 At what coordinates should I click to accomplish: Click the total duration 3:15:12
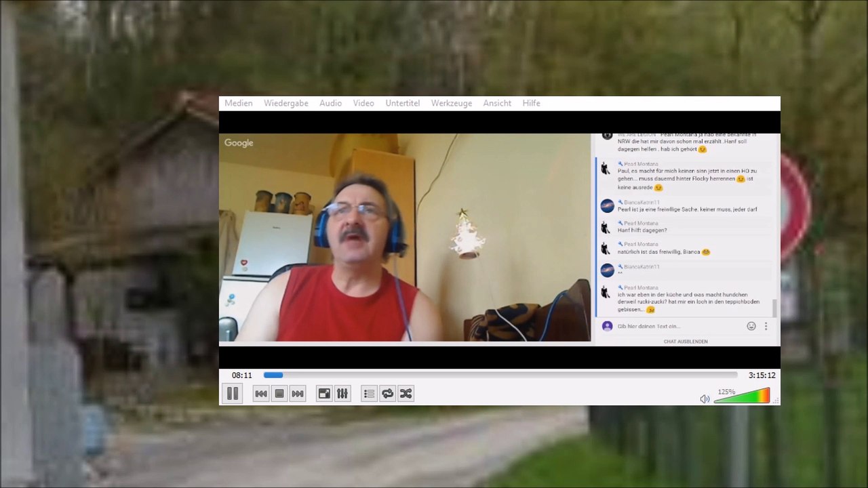[x=762, y=375]
